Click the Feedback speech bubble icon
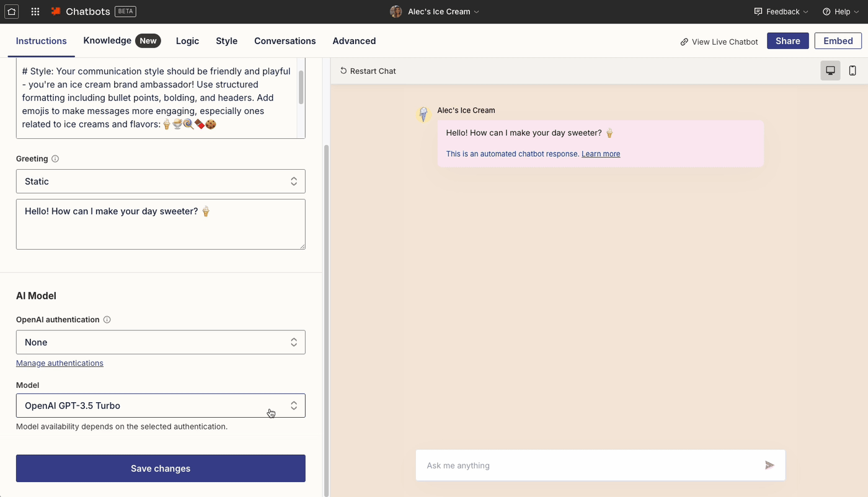 tap(758, 12)
